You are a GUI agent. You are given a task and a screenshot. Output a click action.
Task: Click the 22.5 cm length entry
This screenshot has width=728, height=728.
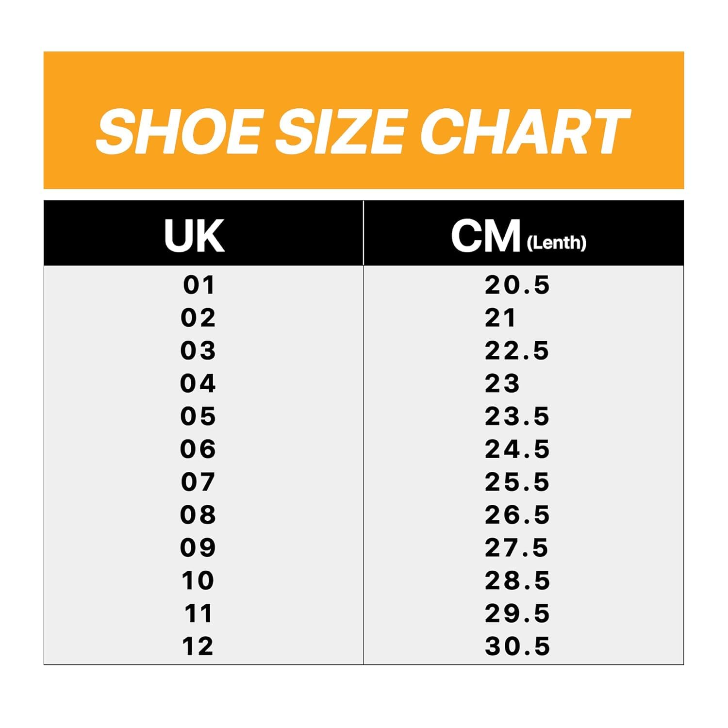point(517,350)
